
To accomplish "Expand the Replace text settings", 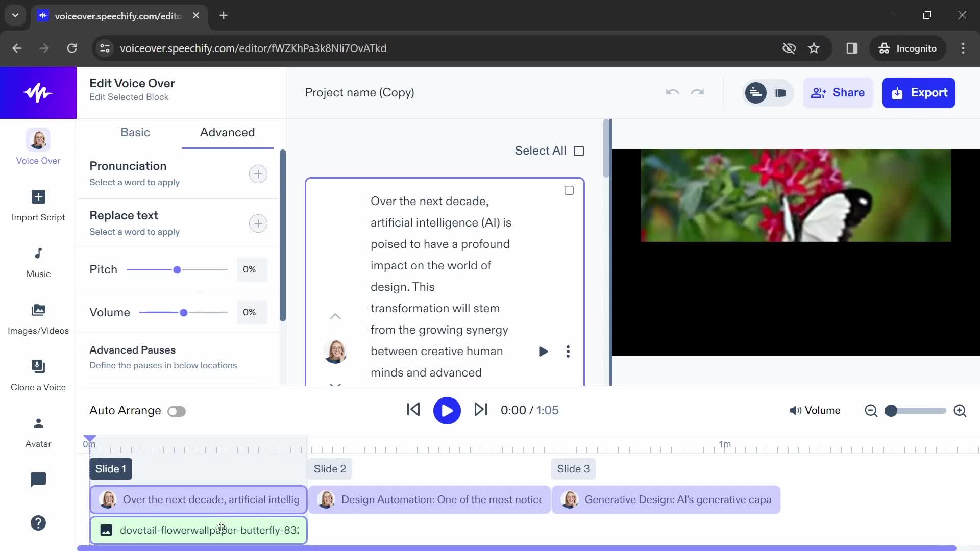I will [258, 223].
